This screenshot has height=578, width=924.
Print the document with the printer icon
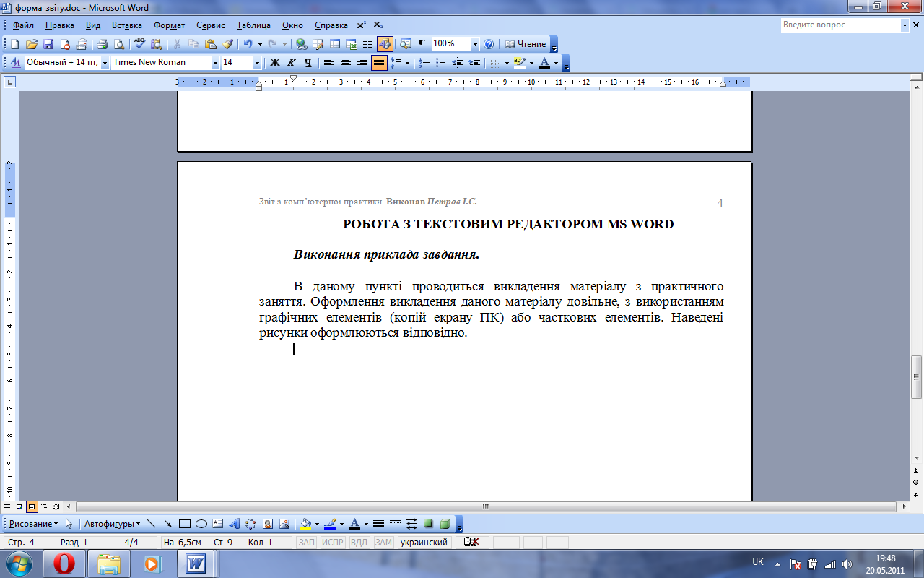(102, 44)
